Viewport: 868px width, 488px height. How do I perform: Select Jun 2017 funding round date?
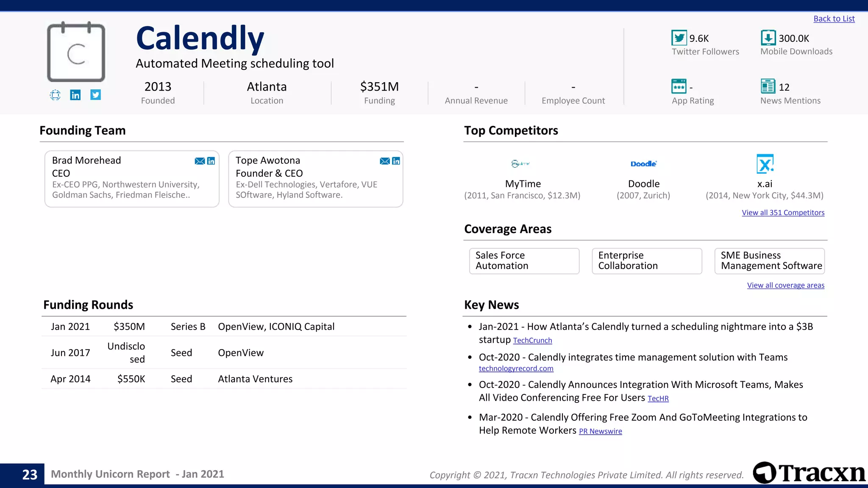click(x=70, y=353)
